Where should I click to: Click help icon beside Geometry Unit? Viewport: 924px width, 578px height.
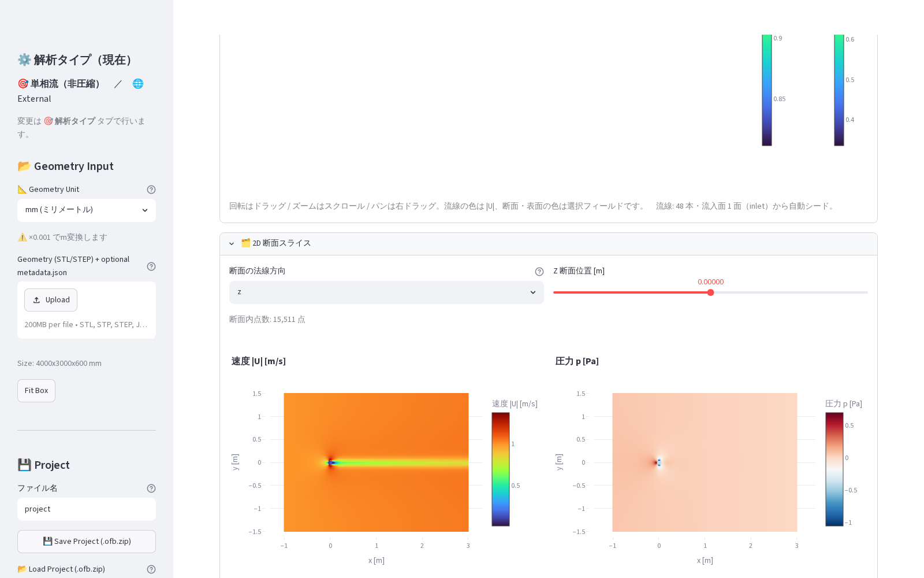151,190
